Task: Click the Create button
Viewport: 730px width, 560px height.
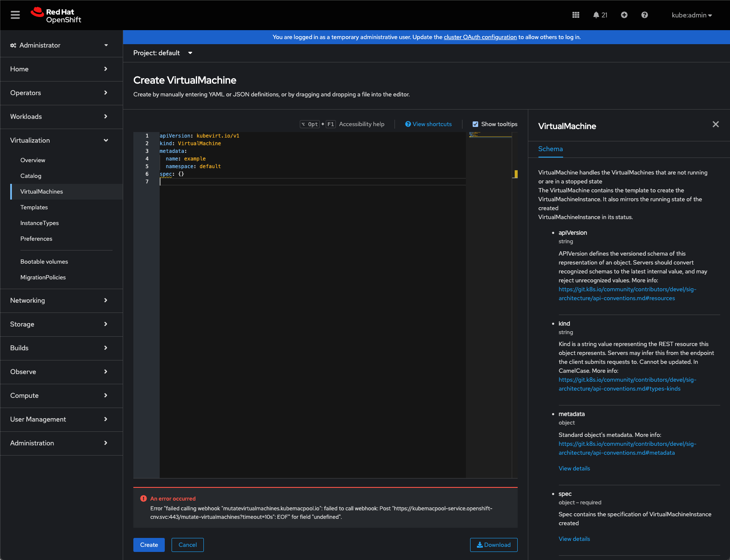Action: point(149,545)
